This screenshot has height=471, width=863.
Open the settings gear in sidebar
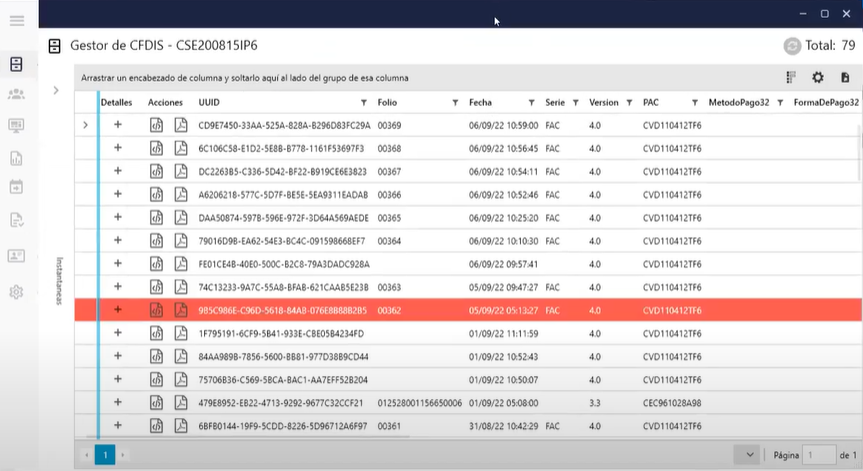click(17, 292)
